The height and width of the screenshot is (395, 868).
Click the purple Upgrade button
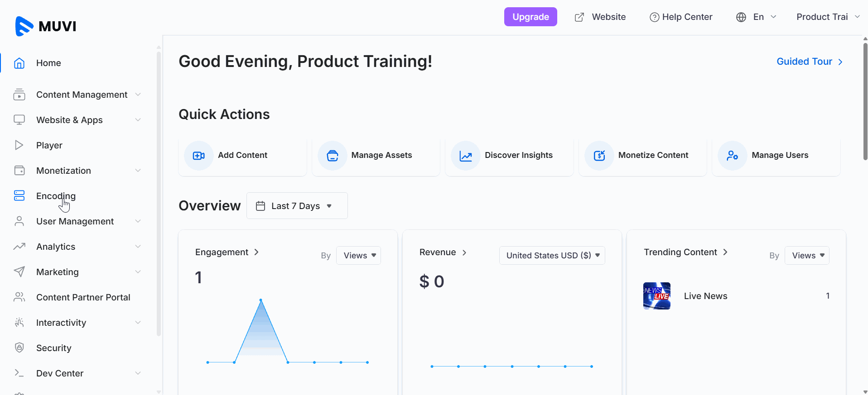pos(530,17)
